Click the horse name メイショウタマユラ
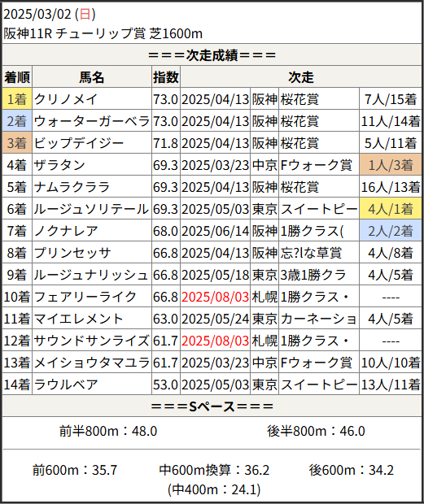This screenshot has height=504, width=424. pos(92,363)
